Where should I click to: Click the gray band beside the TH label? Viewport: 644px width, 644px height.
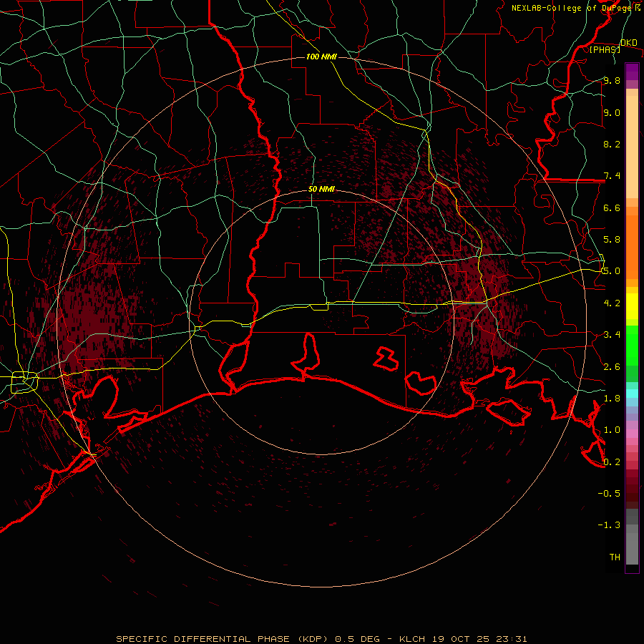pos(632,548)
